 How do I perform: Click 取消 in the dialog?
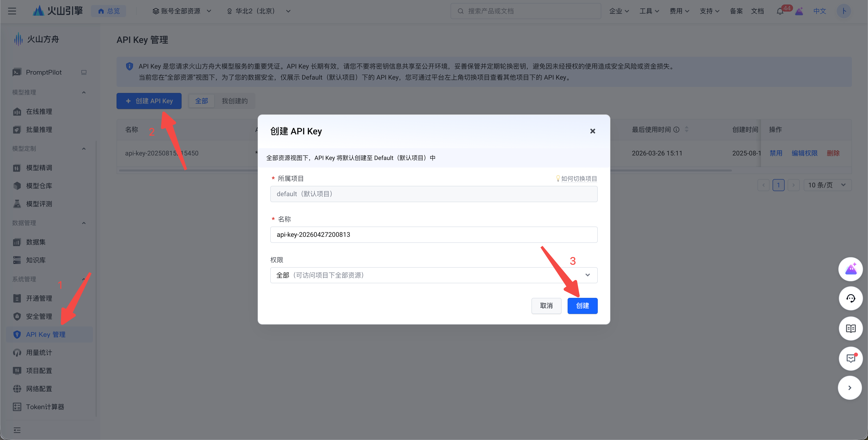click(x=546, y=306)
